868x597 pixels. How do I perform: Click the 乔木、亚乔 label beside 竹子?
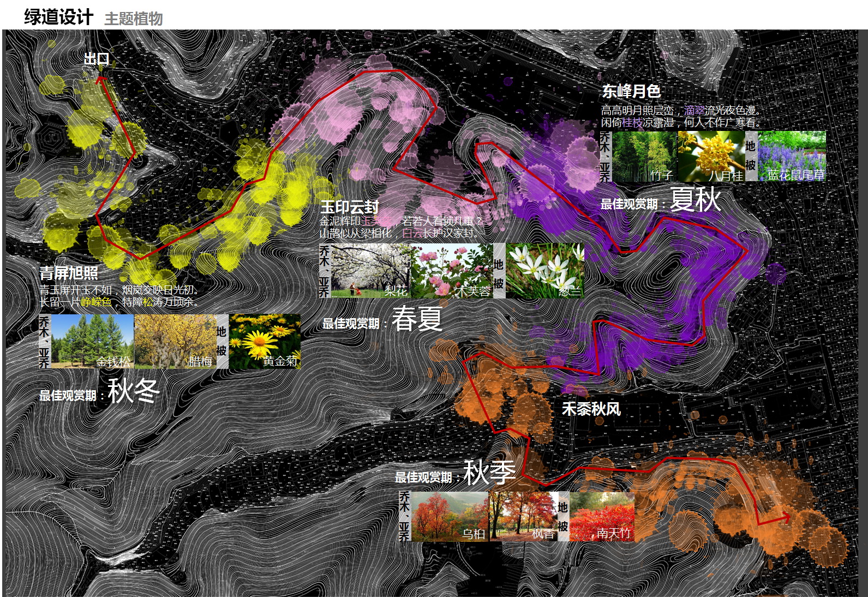606,156
